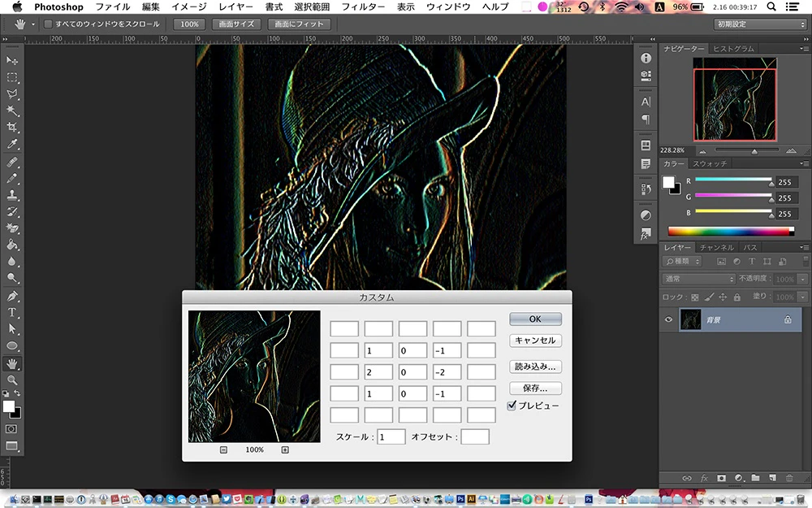Toggle the プレビュー checkbox
The width and height of the screenshot is (812, 508).
pos(512,406)
